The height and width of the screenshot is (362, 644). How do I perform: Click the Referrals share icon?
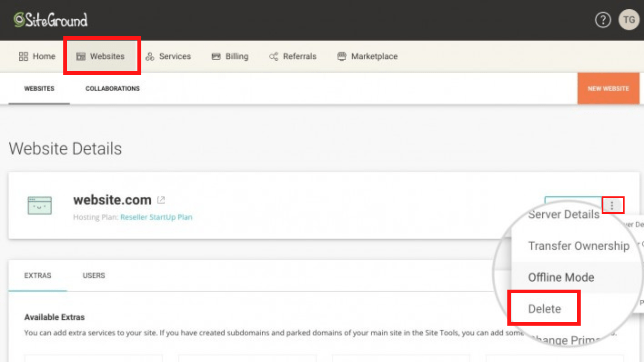pyautogui.click(x=273, y=56)
